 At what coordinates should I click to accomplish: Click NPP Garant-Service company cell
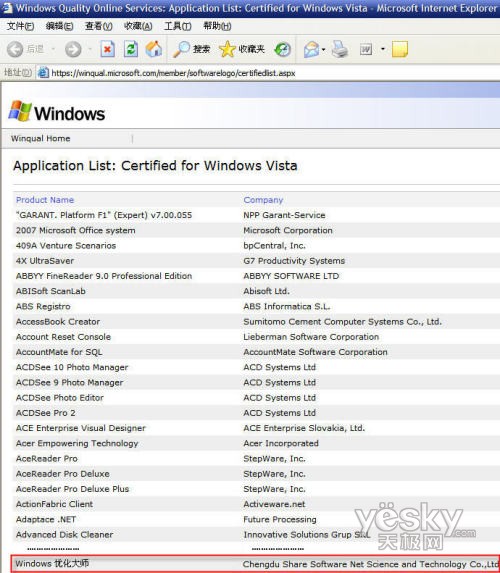click(284, 215)
